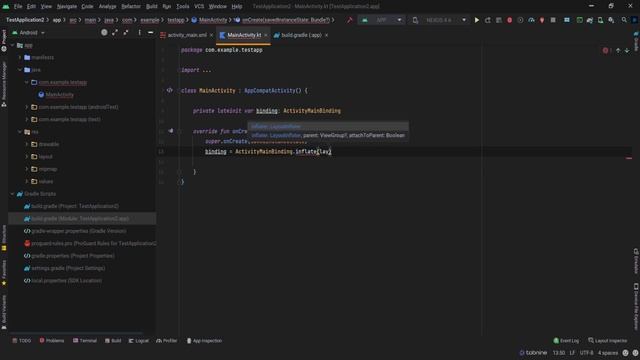Hide the Project panel with minus icon
640x360 pixels.
pos(150,33)
